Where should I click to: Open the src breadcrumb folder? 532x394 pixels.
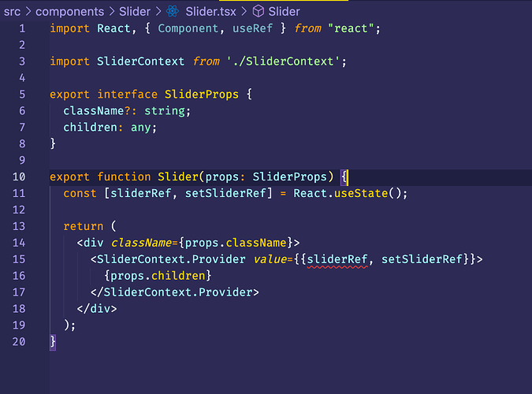pos(12,12)
